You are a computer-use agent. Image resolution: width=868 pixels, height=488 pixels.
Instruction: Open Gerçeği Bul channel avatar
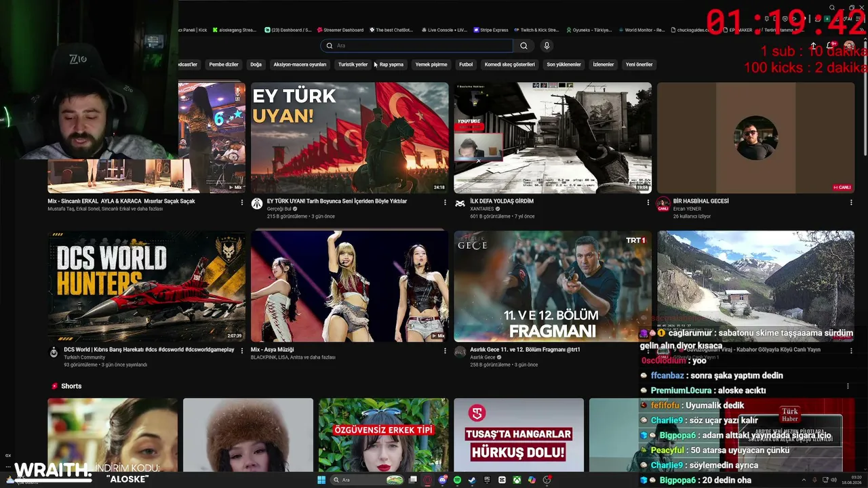pyautogui.click(x=257, y=204)
